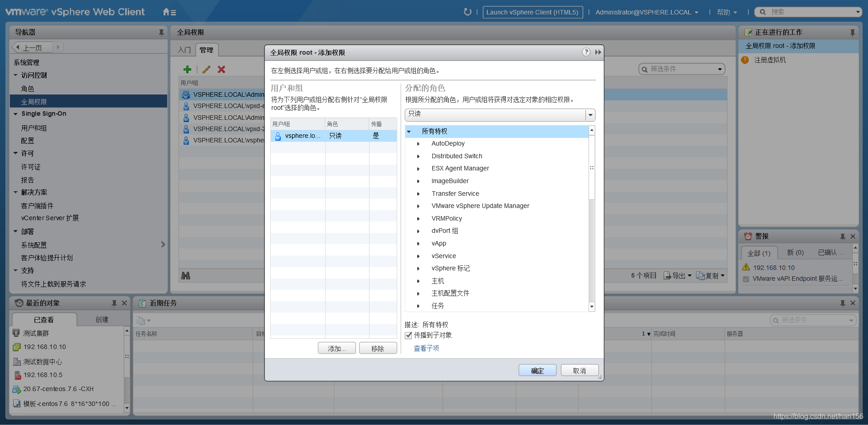Click the 上一页 back button
The height and width of the screenshot is (425, 868).
tap(33, 47)
